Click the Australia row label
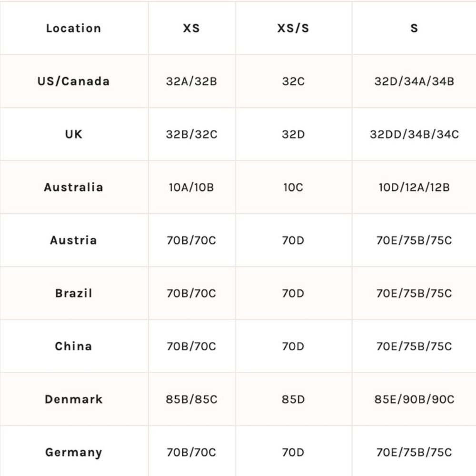Image resolution: width=476 pixels, height=476 pixels. click(73, 187)
